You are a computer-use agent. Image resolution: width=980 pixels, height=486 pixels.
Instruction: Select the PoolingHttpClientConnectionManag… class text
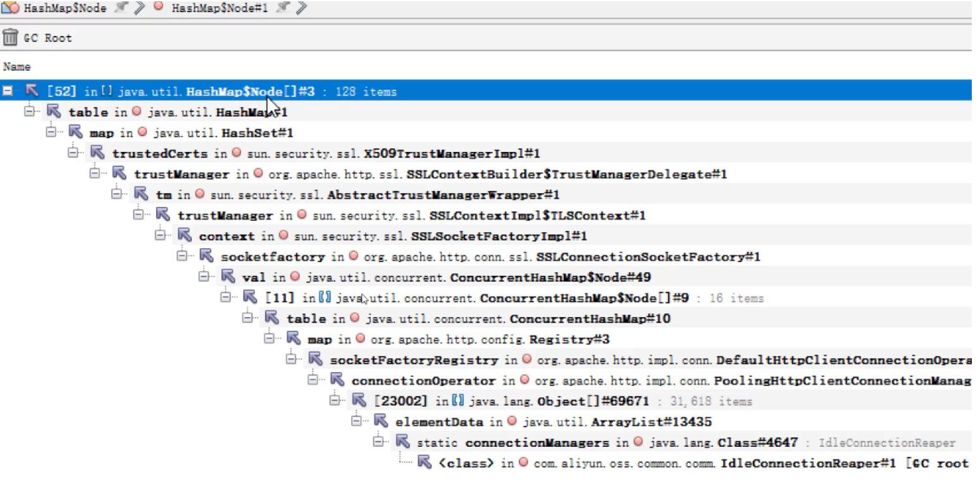(754, 381)
